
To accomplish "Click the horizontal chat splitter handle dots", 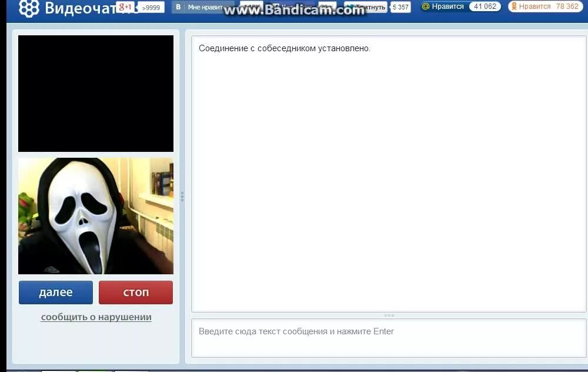I will click(389, 315).
